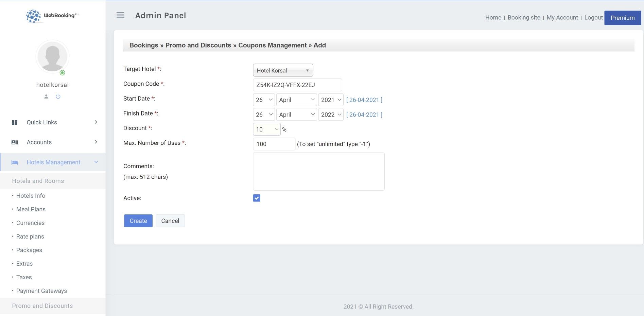Image resolution: width=644 pixels, height=316 pixels.
Task: Open Meal Plans in the sidebar
Action: 31,209
